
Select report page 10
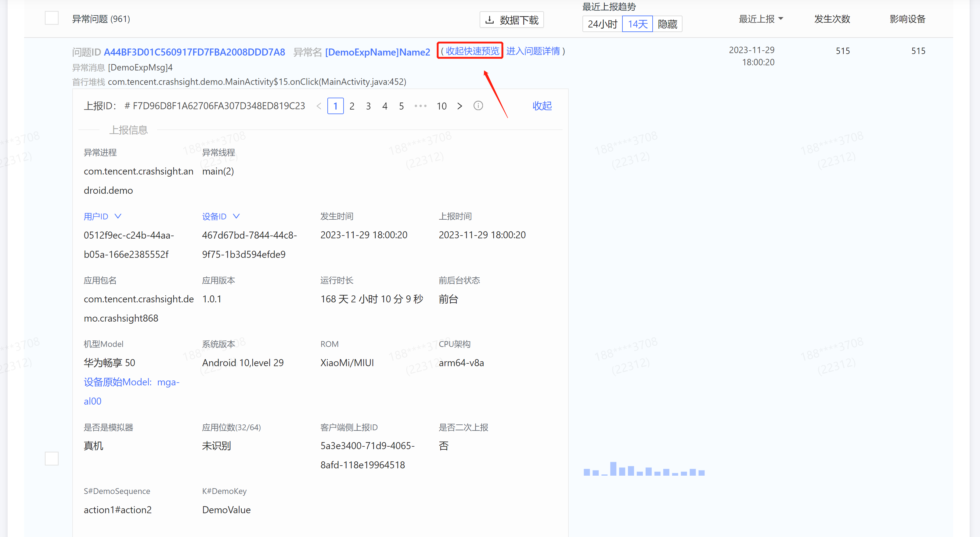tap(442, 106)
